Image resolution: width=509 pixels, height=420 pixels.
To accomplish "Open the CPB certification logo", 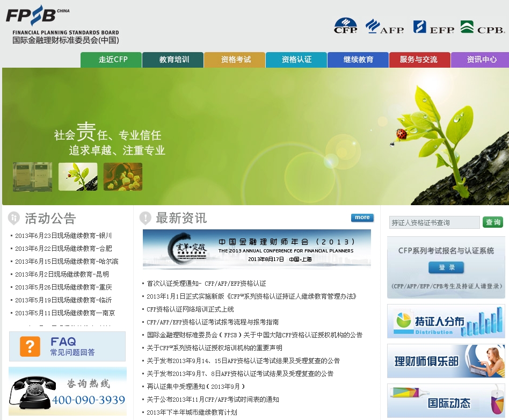I will [x=483, y=27].
